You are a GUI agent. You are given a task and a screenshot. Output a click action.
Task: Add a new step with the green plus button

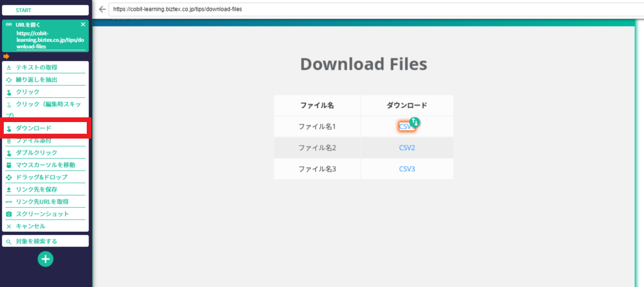tap(46, 259)
